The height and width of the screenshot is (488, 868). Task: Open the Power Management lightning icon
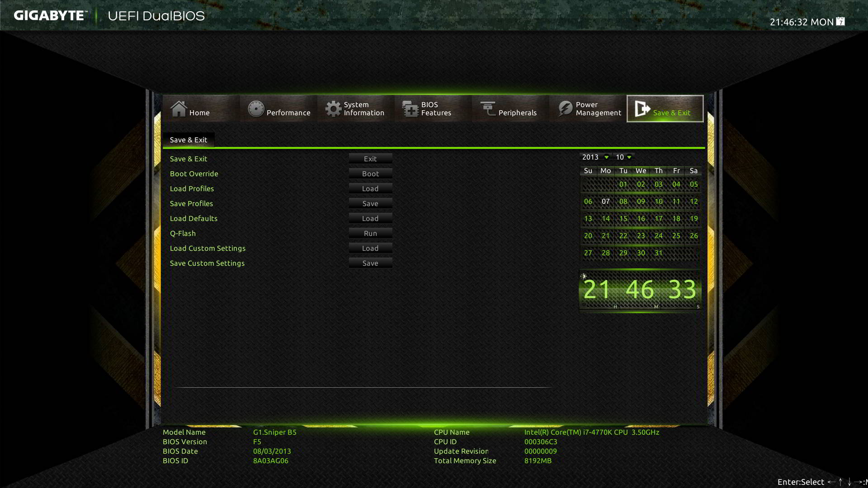pos(565,109)
